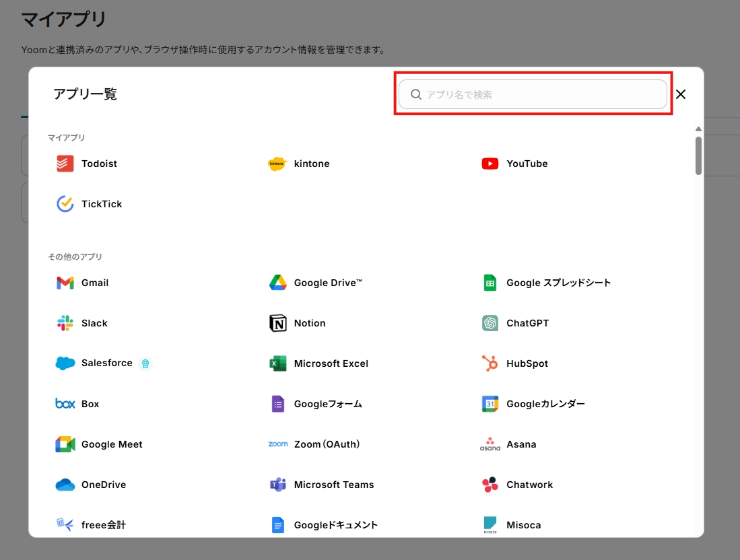Choose the Microsoft Excel icon
Viewport: 740px width, 560px height.
278,363
